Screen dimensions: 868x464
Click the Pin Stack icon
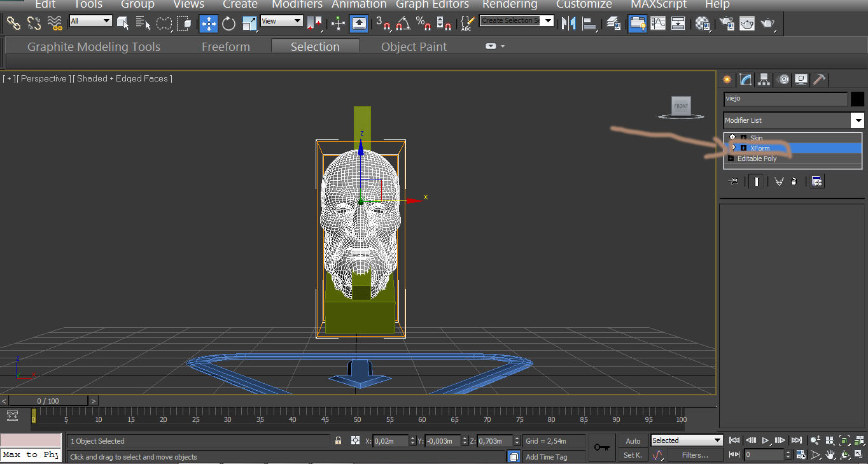click(x=734, y=181)
